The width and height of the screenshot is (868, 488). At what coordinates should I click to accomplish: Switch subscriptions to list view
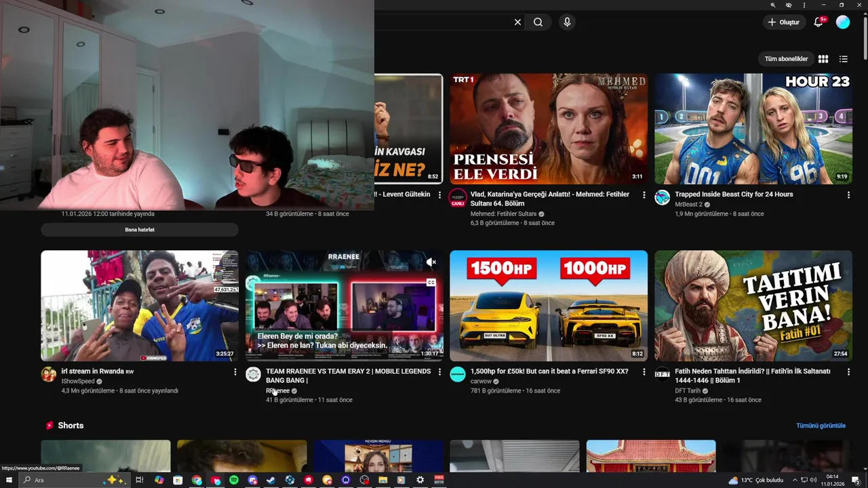pyautogui.click(x=844, y=59)
